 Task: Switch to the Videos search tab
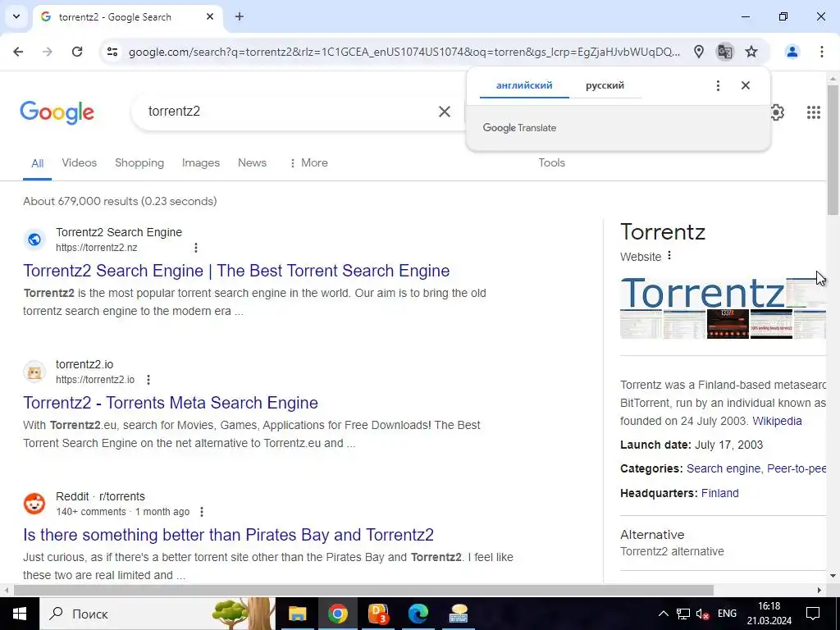[x=80, y=163]
